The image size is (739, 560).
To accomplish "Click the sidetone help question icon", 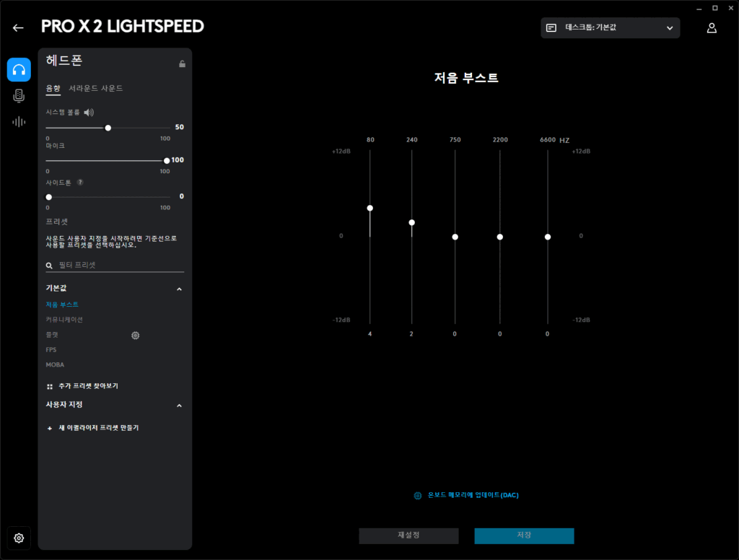I will point(80,183).
